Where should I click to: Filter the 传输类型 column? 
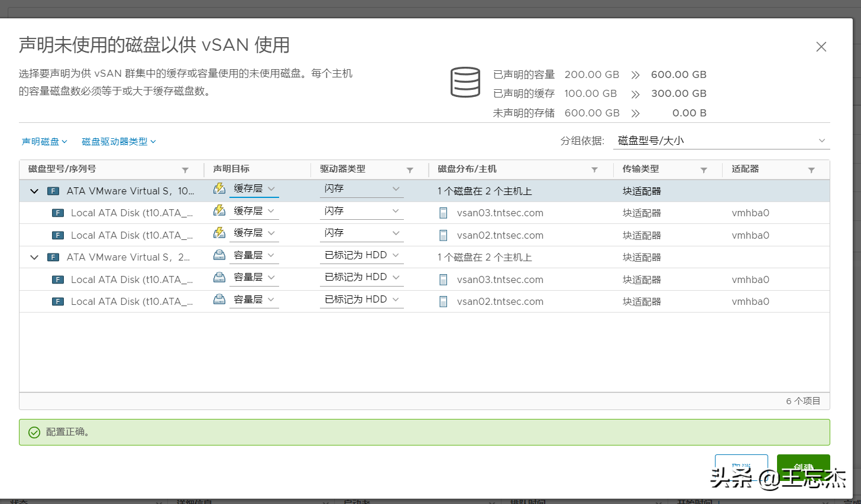click(704, 170)
